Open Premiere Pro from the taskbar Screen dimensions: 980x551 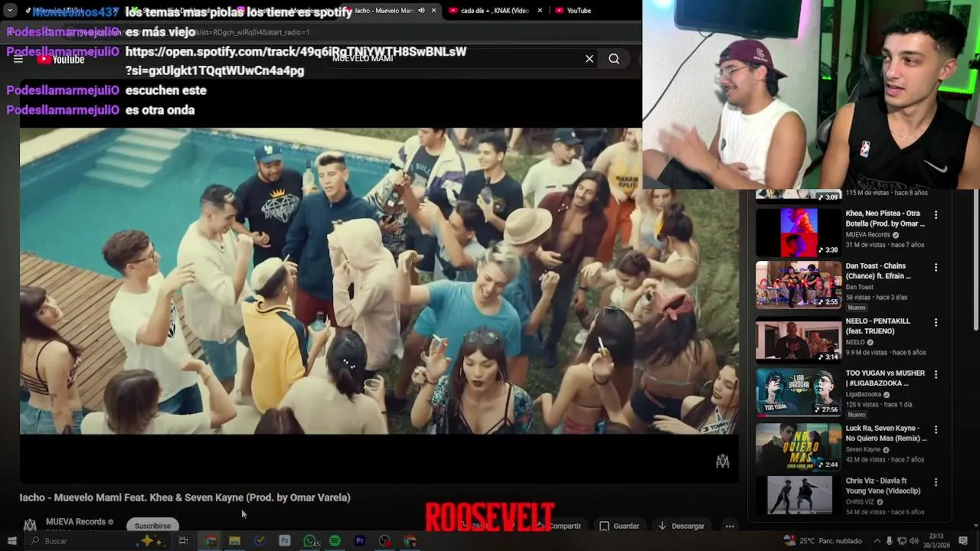(x=360, y=541)
